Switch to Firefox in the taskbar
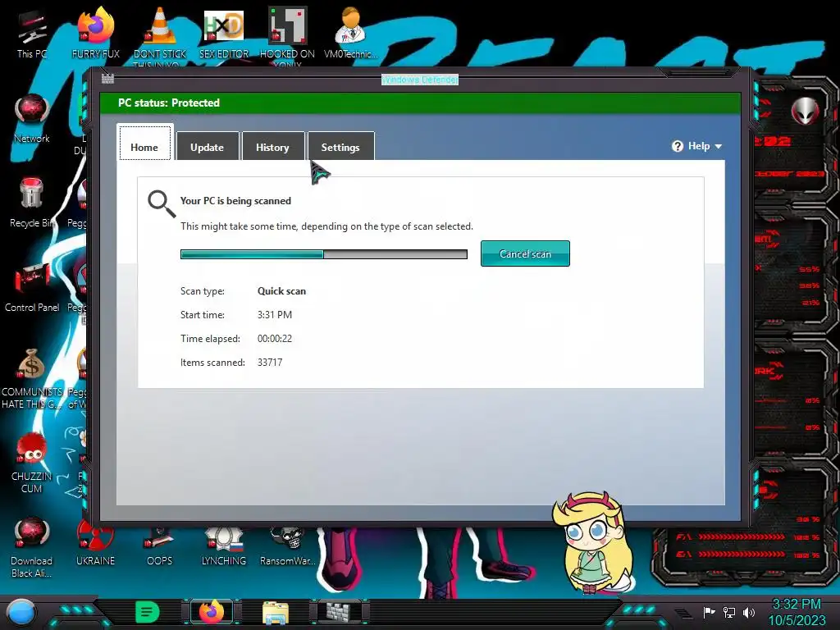The image size is (840, 630). point(212,612)
